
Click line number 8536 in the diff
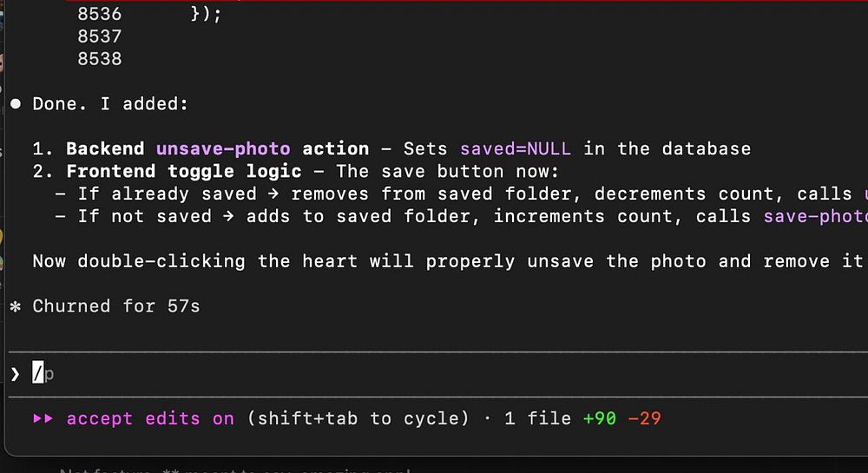pos(99,14)
